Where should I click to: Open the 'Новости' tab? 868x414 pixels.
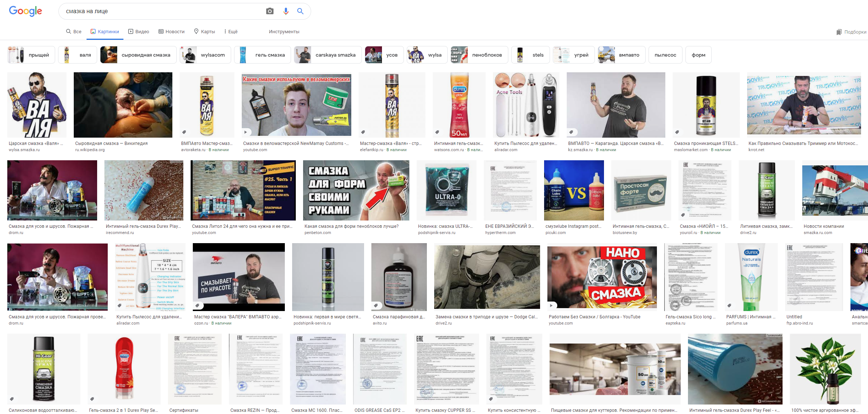171,32
